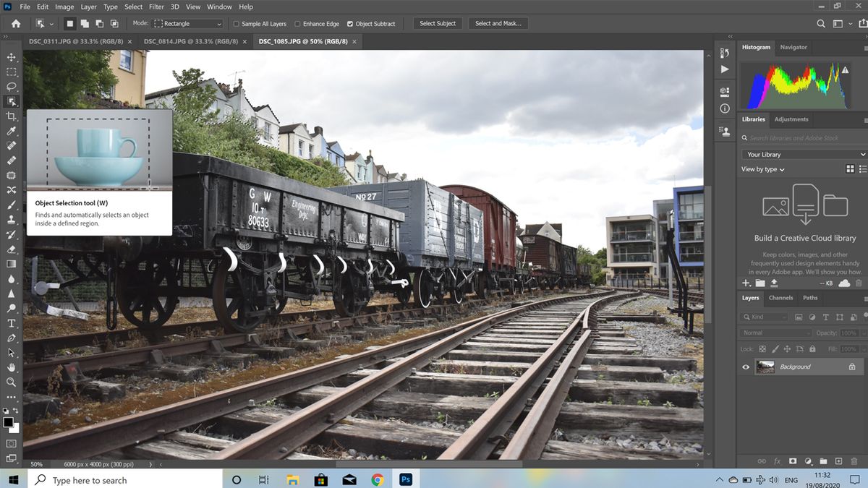Open the selection Mode dropdown
This screenshot has height=488, width=868.
coord(187,23)
